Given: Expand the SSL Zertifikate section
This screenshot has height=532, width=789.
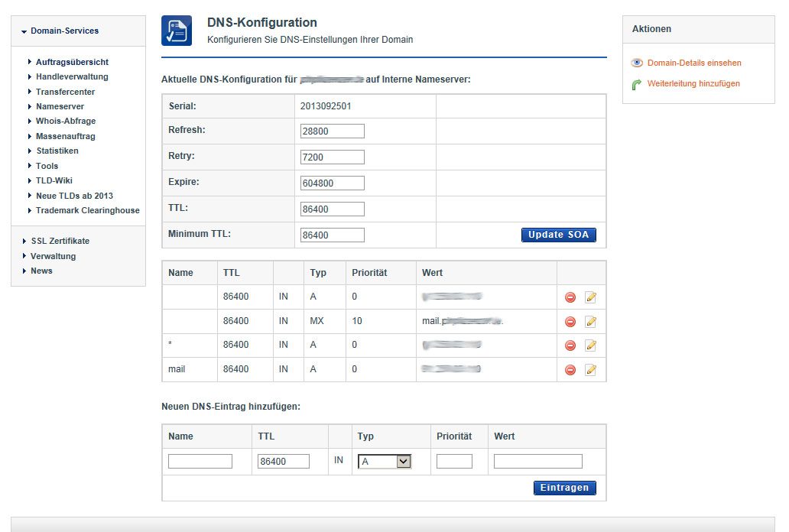Looking at the screenshot, I should [60, 242].
